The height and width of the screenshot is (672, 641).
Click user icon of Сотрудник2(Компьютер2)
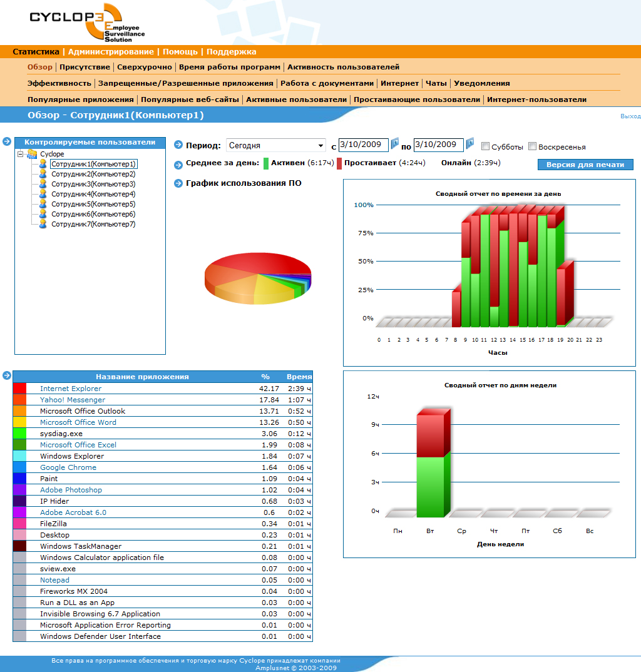click(x=43, y=174)
